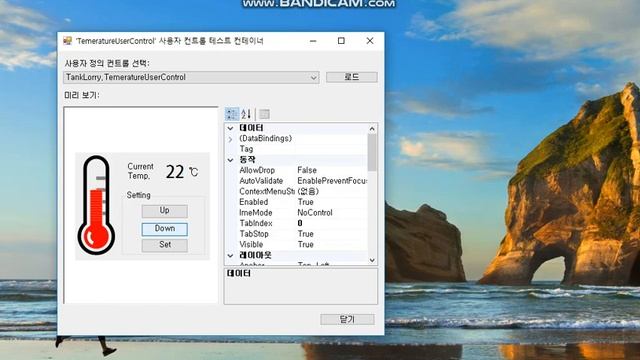Click the 데이터 description pane heading
Viewport: 640px width, 360px height.
tap(238, 273)
